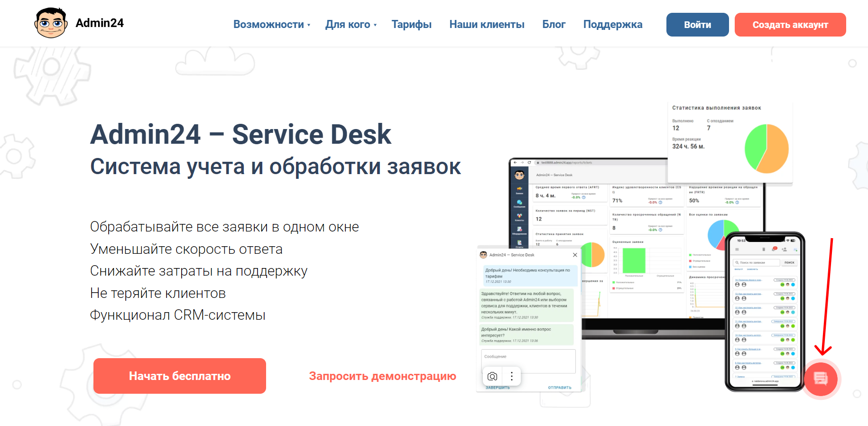The height and width of the screenshot is (426, 868).
Task: Click the X in the illustrated chat window
Action: pyautogui.click(x=575, y=255)
